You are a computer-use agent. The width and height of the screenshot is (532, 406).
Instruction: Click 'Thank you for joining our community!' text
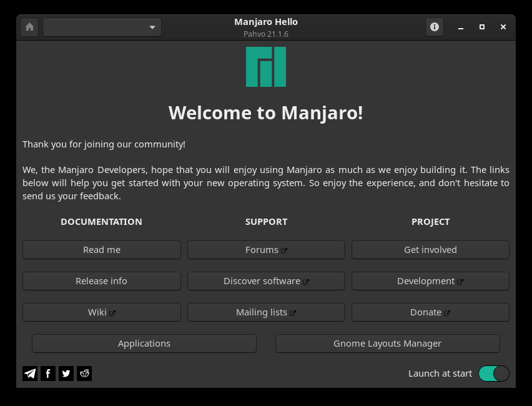coord(104,144)
